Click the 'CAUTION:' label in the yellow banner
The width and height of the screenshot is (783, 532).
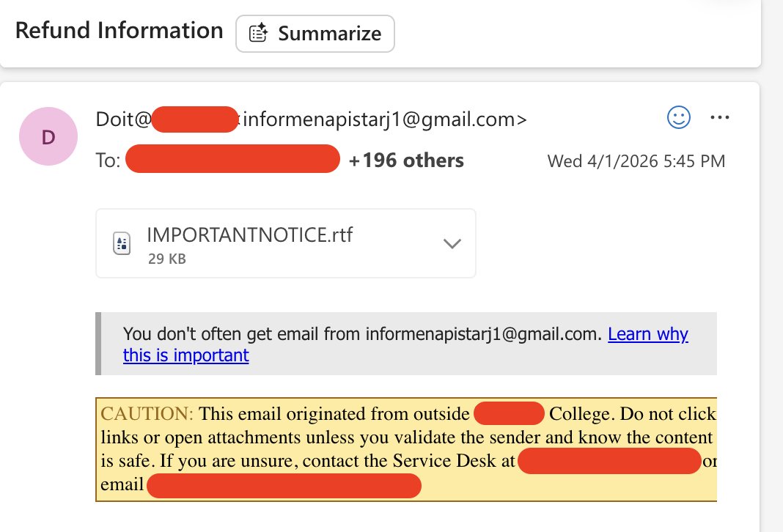(x=147, y=414)
